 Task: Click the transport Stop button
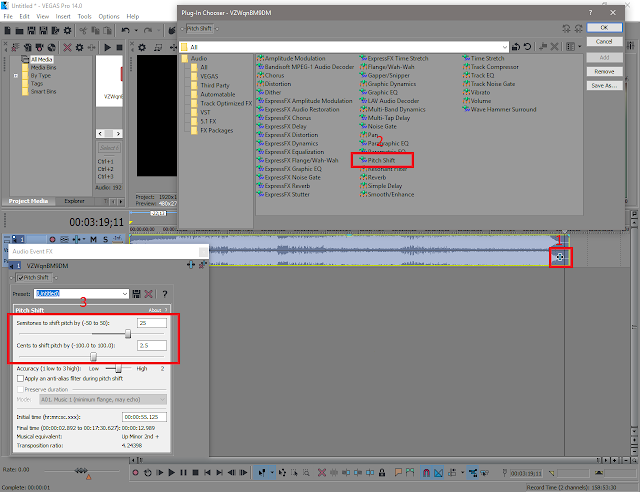[x=196, y=473]
